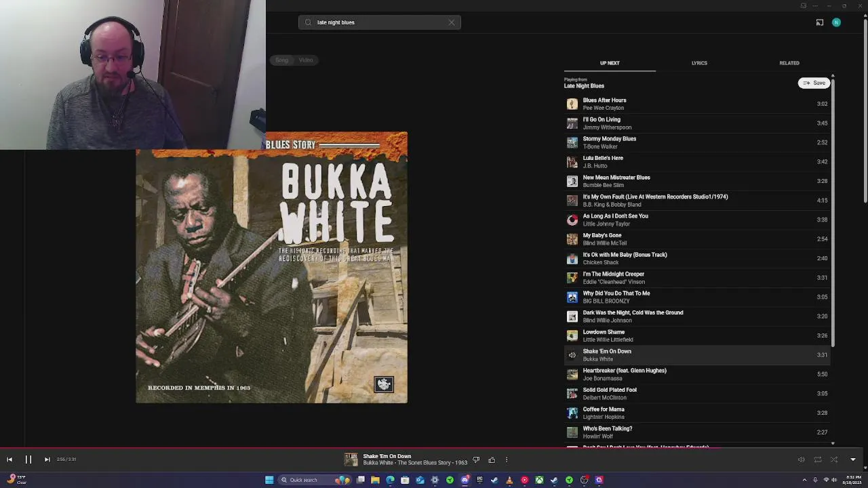This screenshot has width=868, height=488.
Task: Open File Explorer from the taskbar
Action: point(375,480)
